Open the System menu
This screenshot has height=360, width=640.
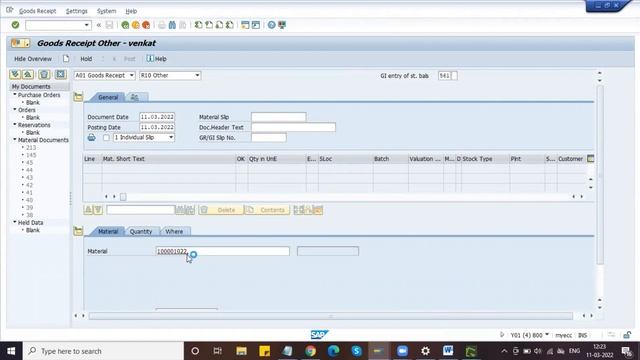107,11
